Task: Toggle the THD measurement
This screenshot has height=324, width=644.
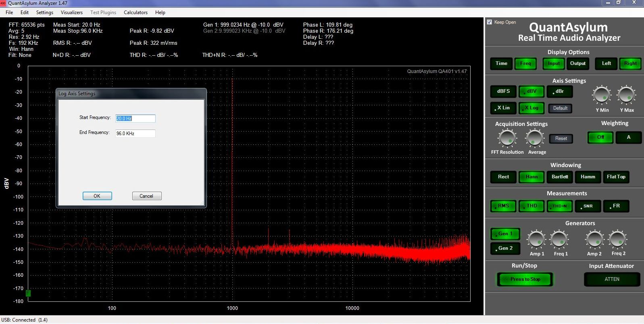Action: tap(531, 206)
